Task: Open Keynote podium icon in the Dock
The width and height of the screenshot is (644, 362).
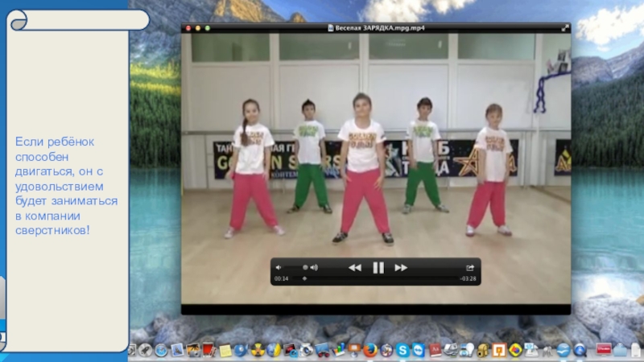Action: point(354,350)
